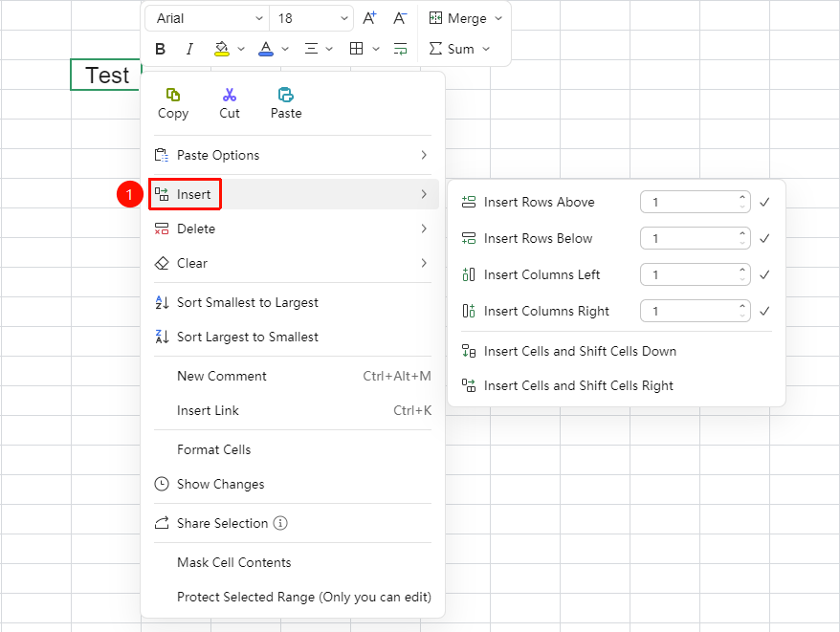Choose Protect Selected Range option
Viewport: 840px width, 632px height.
point(293,597)
